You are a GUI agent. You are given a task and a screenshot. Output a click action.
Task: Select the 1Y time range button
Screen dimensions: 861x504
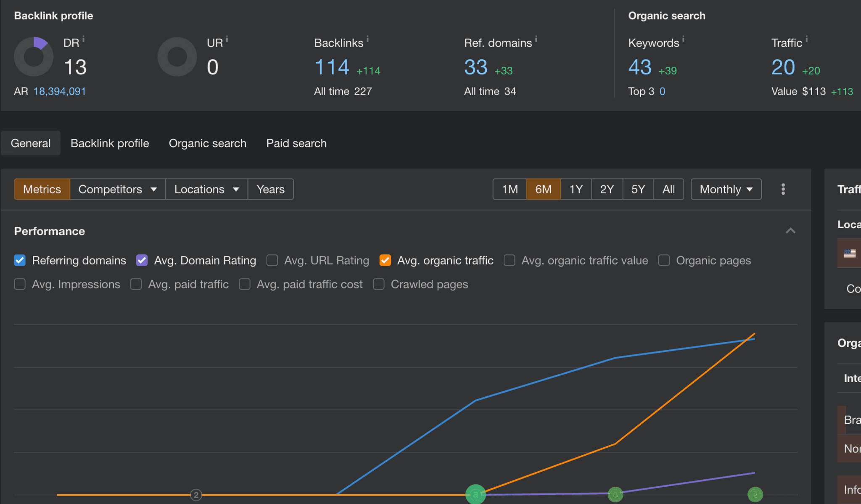tap(576, 189)
